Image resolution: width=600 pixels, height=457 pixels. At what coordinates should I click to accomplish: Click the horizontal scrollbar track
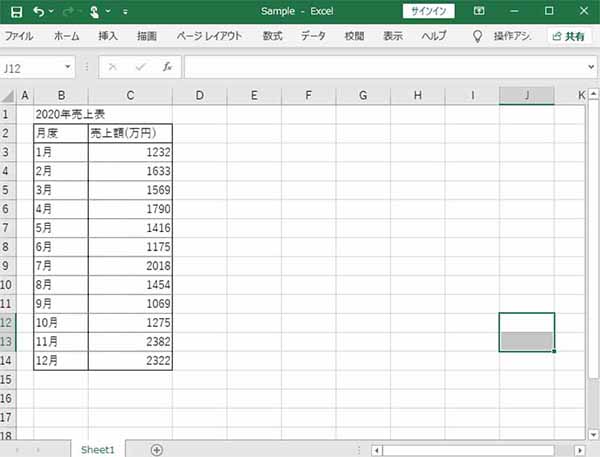coord(469,450)
